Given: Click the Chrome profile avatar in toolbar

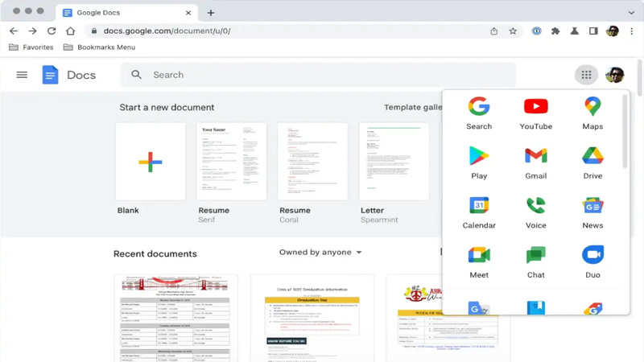Looking at the screenshot, I should (613, 31).
